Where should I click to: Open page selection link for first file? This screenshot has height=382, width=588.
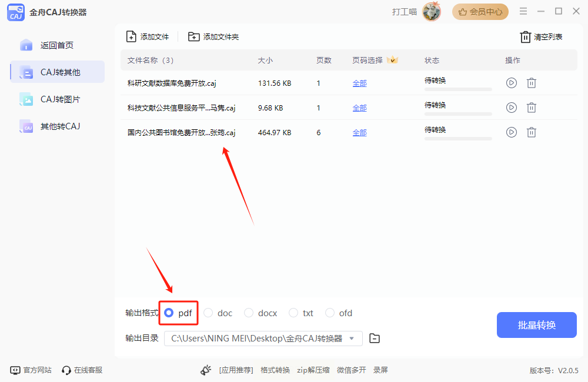click(x=360, y=83)
